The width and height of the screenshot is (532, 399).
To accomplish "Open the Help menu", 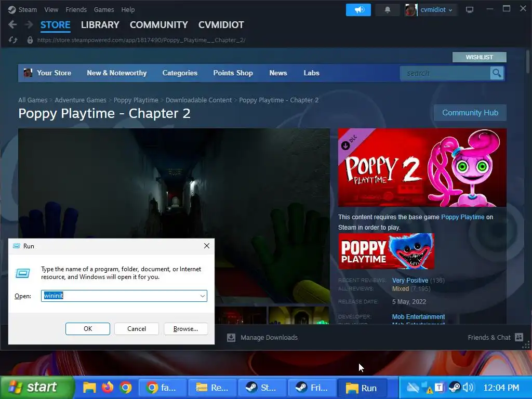I will click(128, 9).
